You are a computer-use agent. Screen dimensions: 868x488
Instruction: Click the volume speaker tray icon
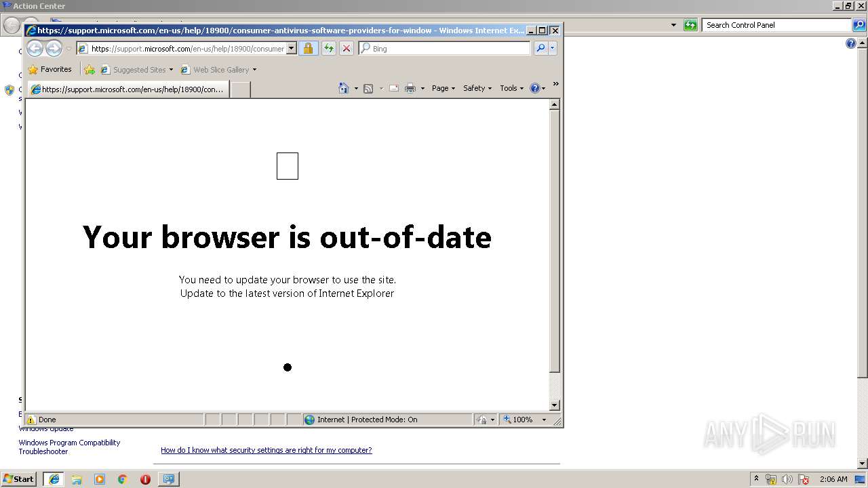(x=787, y=479)
